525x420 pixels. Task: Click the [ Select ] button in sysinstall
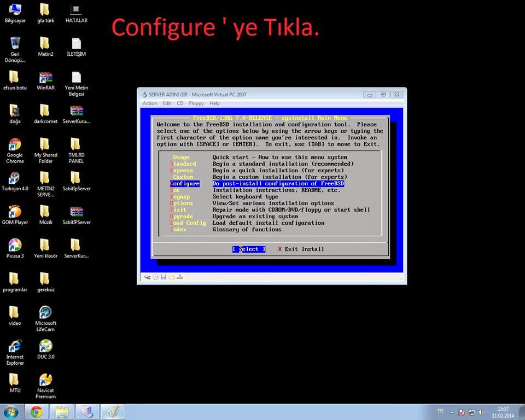[249, 249]
